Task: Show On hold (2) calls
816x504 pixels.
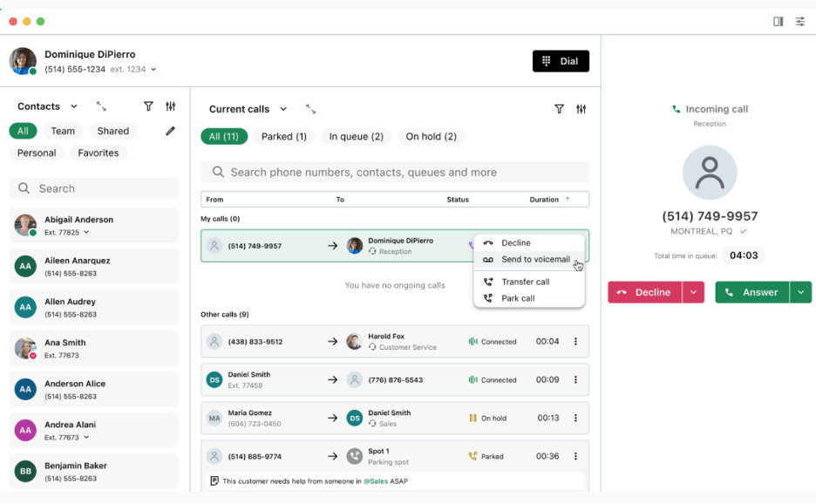Action: point(431,136)
